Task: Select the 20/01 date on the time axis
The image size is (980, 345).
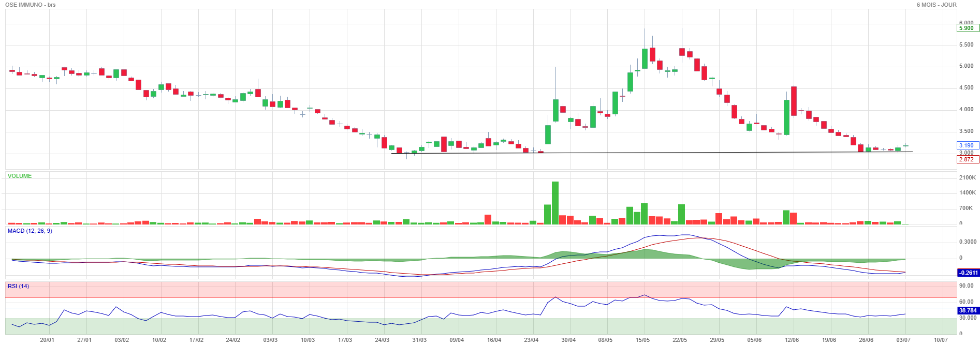Action: tap(47, 340)
